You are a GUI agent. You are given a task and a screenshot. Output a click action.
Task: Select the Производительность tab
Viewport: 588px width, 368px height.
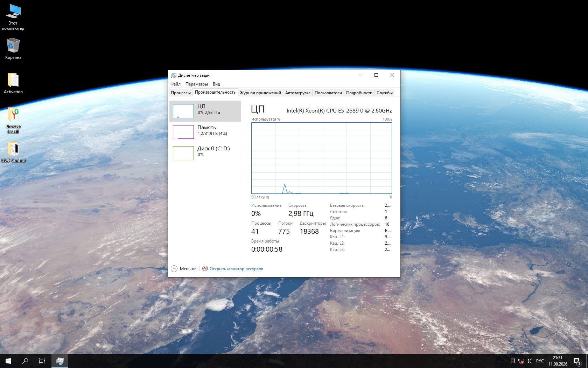click(x=215, y=92)
